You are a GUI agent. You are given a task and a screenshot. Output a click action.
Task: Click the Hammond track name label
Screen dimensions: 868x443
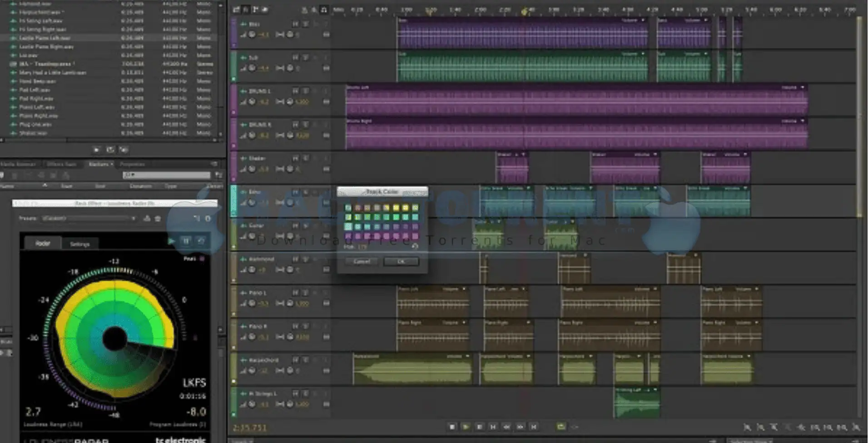(262, 259)
